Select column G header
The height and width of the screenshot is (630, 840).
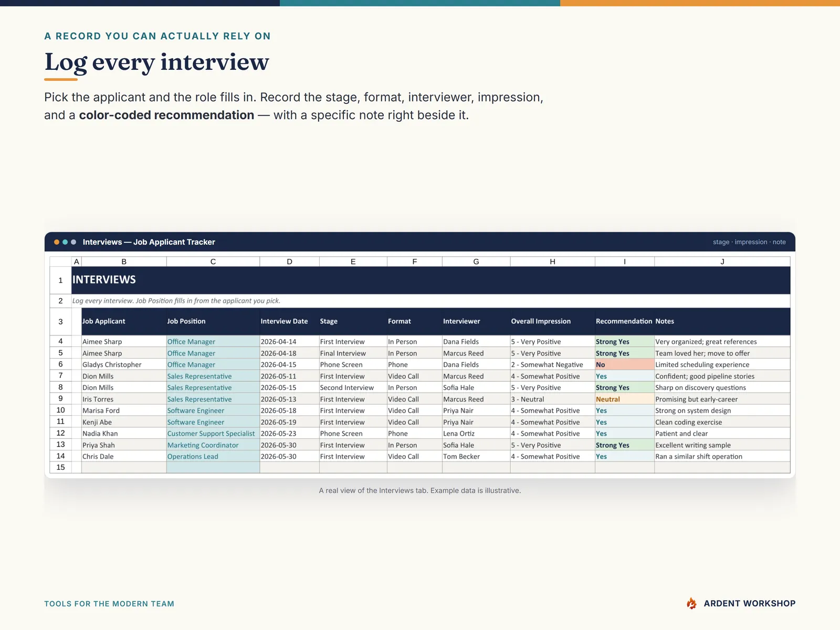pos(476,261)
